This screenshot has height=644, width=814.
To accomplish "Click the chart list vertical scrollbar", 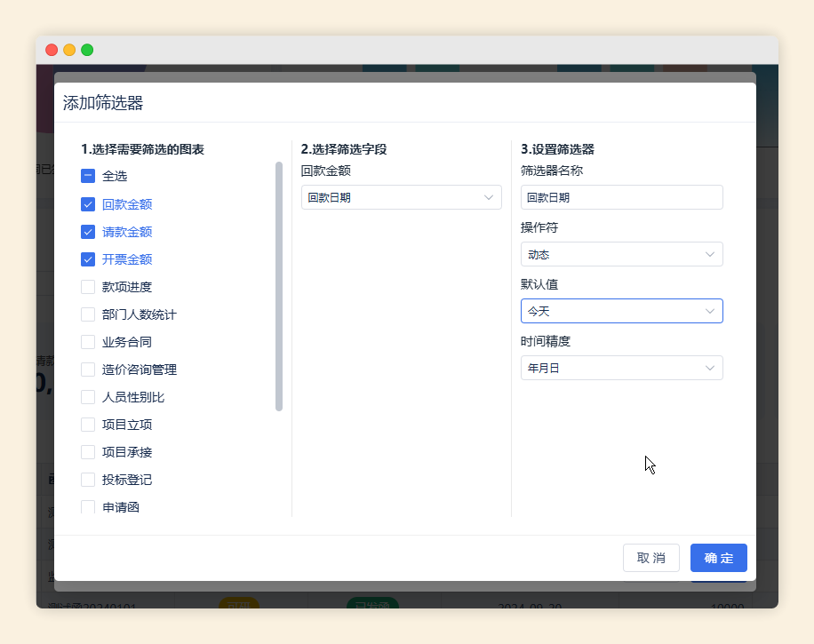I will point(279,286).
